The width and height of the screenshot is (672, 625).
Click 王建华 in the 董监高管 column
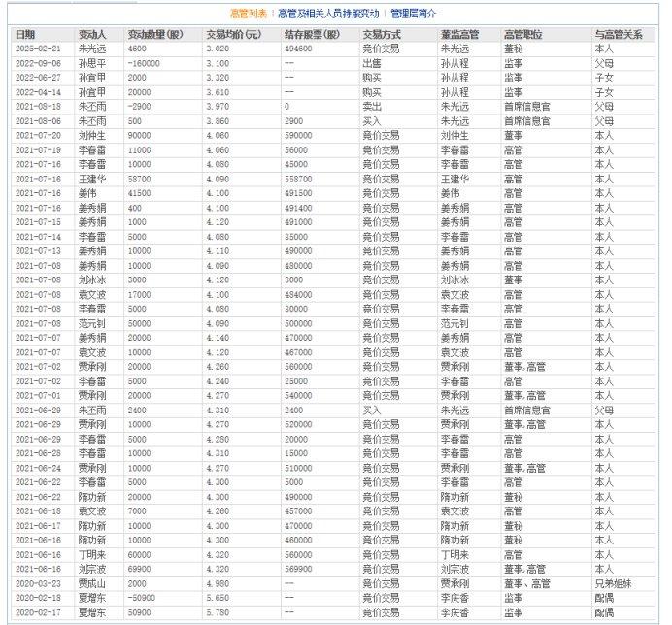tap(454, 180)
